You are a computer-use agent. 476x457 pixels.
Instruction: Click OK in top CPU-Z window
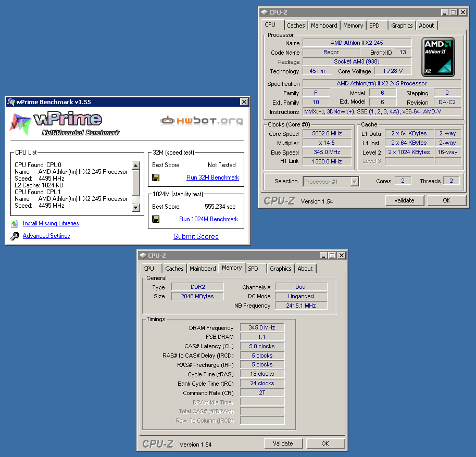pyautogui.click(x=446, y=200)
